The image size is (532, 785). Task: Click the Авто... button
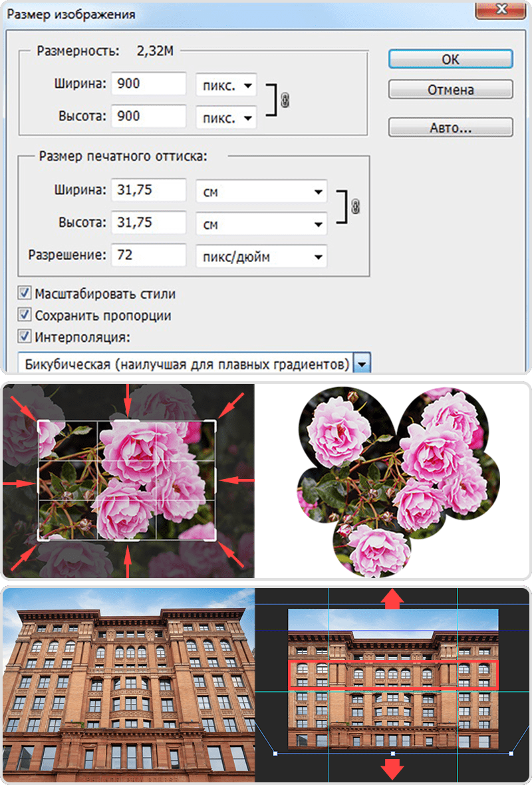(450, 128)
